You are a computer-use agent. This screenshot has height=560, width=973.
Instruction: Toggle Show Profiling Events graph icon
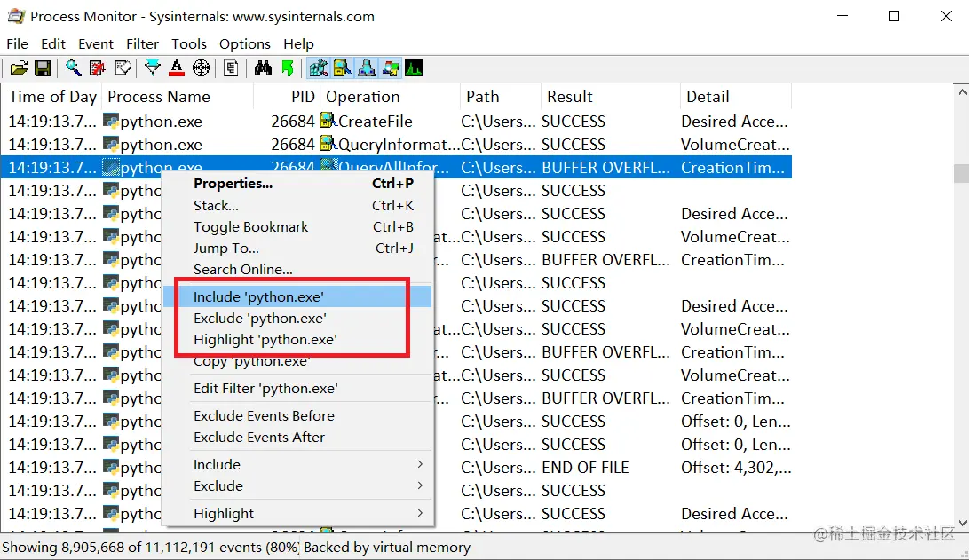point(414,68)
